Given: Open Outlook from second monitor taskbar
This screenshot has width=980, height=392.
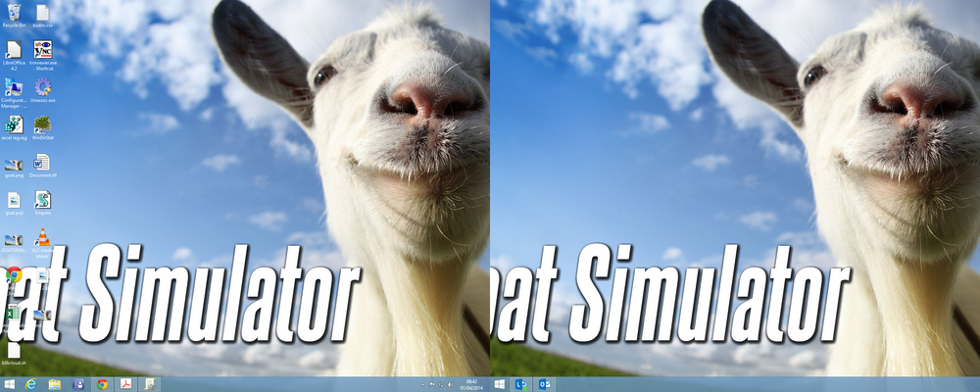Looking at the screenshot, I should click(545, 384).
